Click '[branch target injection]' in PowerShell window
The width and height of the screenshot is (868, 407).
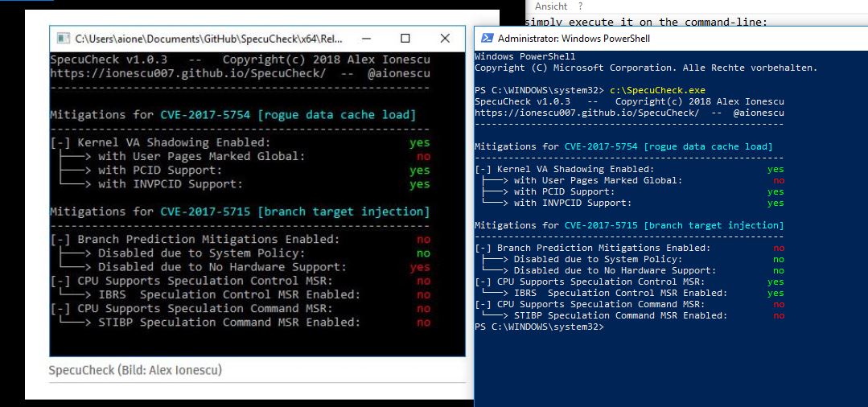point(714,225)
